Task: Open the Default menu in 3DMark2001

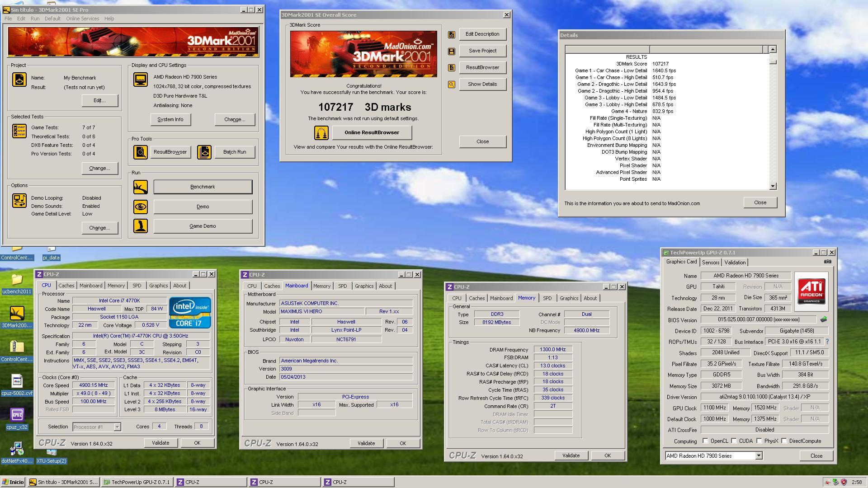Action: (52, 19)
